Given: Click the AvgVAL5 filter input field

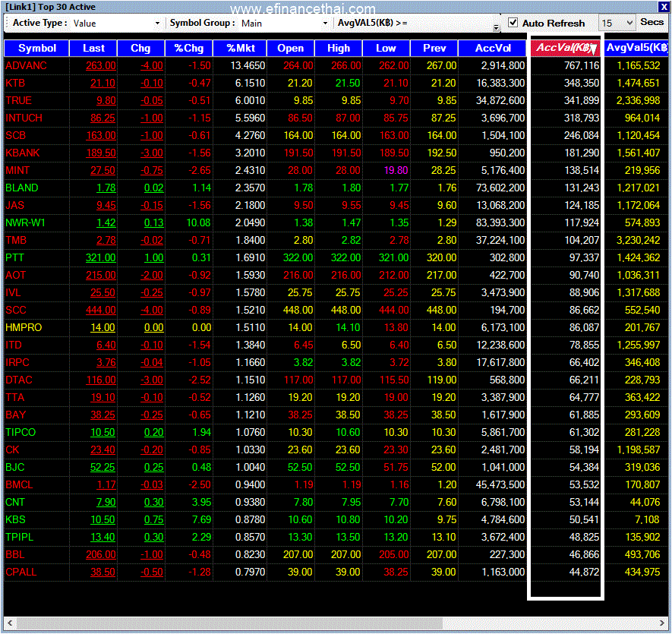Looking at the screenshot, I should click(x=453, y=23).
